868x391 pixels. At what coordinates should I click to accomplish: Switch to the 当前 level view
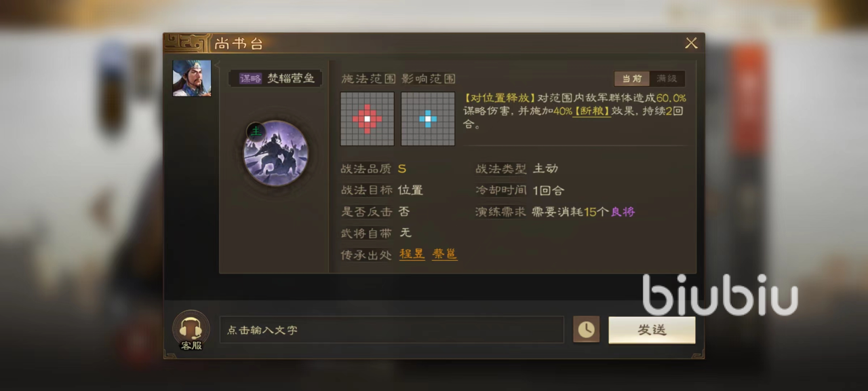point(632,79)
